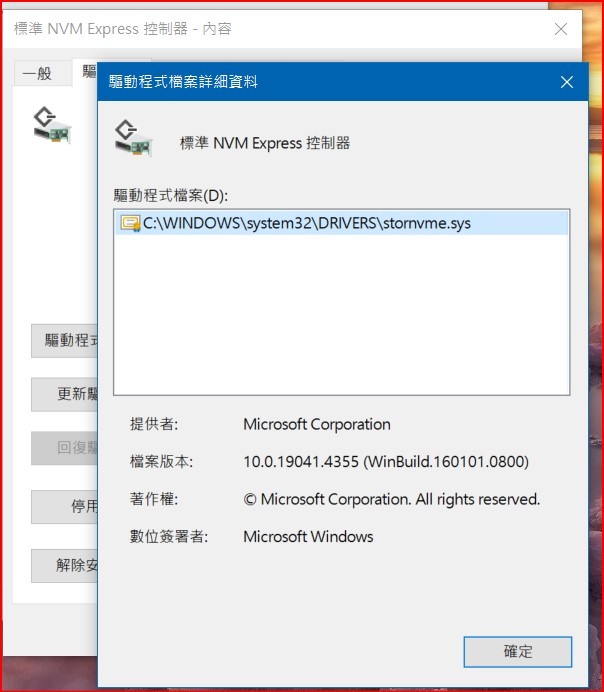Screen dimensions: 604x692
Task: Click the greyed-out 回復驅動程式 button
Action: (64, 448)
